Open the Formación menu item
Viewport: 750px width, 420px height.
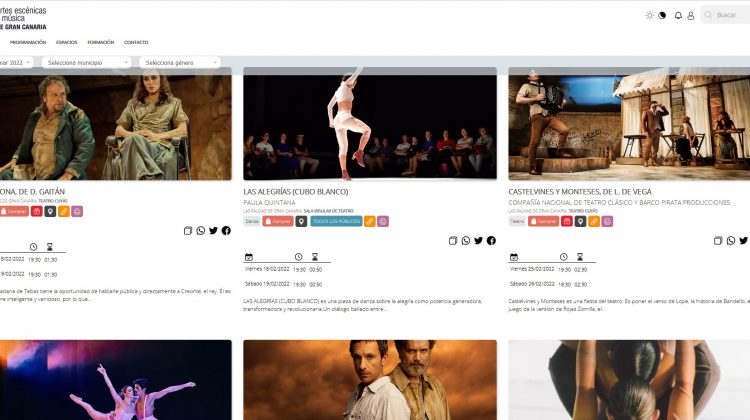pos(101,42)
